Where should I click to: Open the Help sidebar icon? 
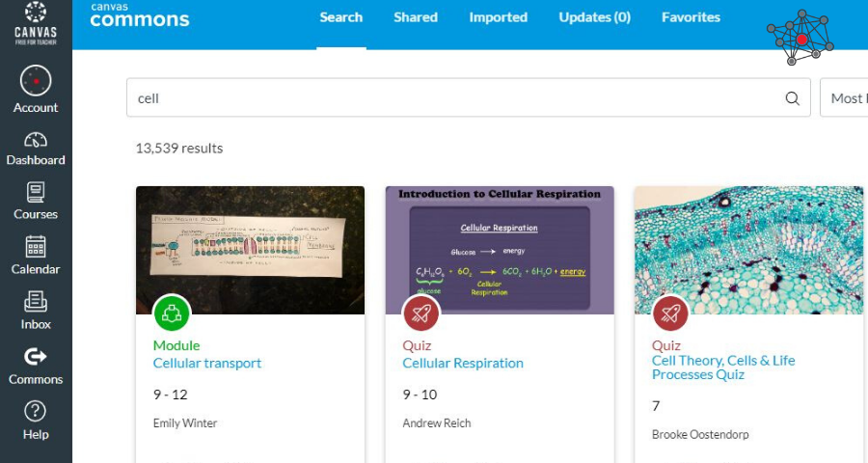pos(36,421)
